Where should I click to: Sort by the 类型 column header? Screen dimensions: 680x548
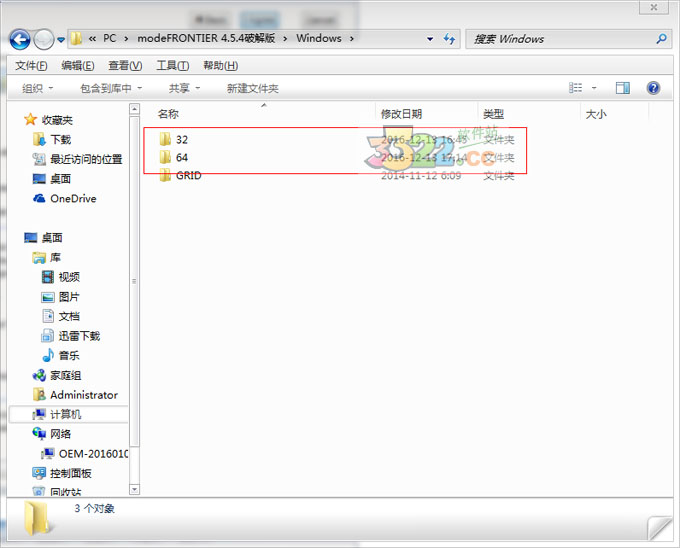click(494, 114)
